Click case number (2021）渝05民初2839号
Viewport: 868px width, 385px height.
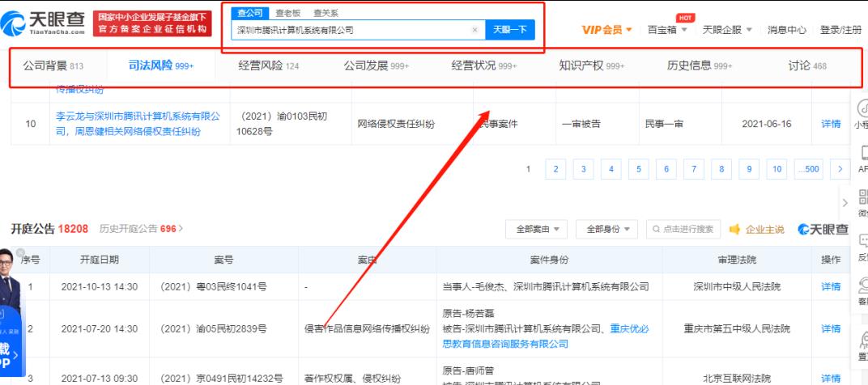pos(214,328)
